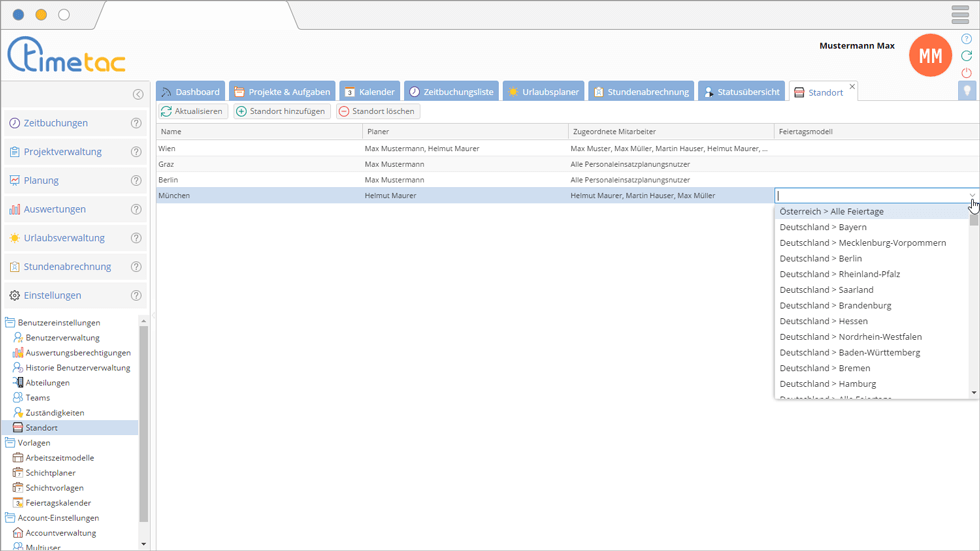This screenshot has height=551, width=980.
Task: Click the refresh icon below the help icon
Action: point(966,56)
